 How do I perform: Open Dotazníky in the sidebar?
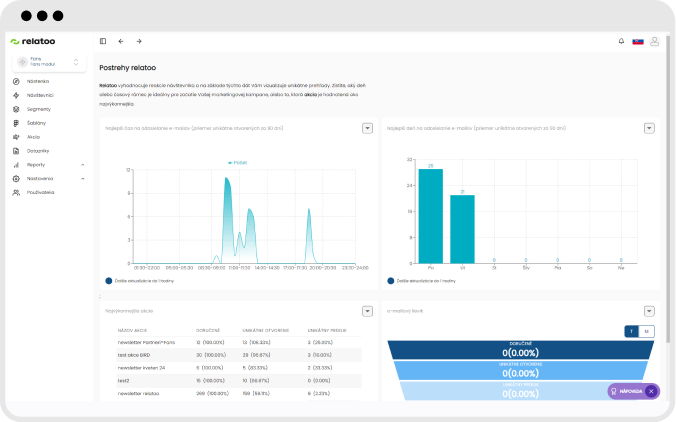[x=38, y=151]
